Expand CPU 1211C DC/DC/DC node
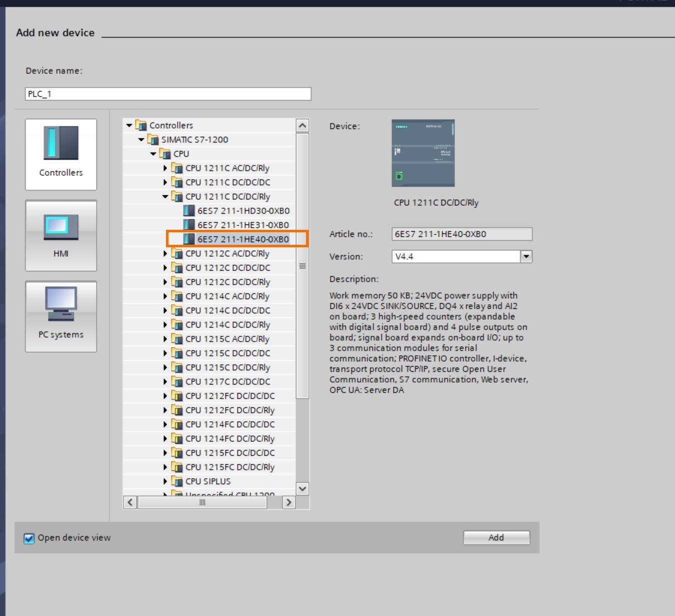 coord(165,182)
